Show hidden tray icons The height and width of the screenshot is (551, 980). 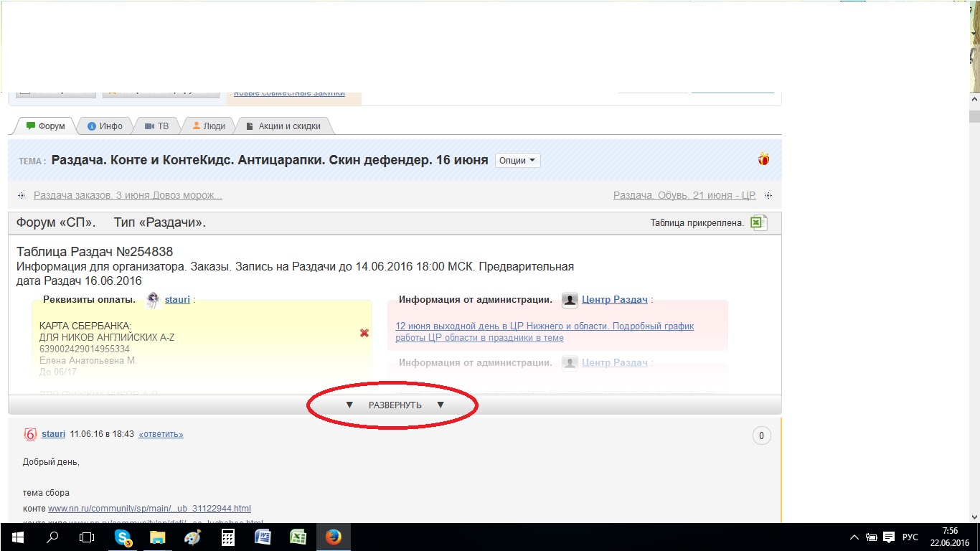pyautogui.click(x=854, y=537)
